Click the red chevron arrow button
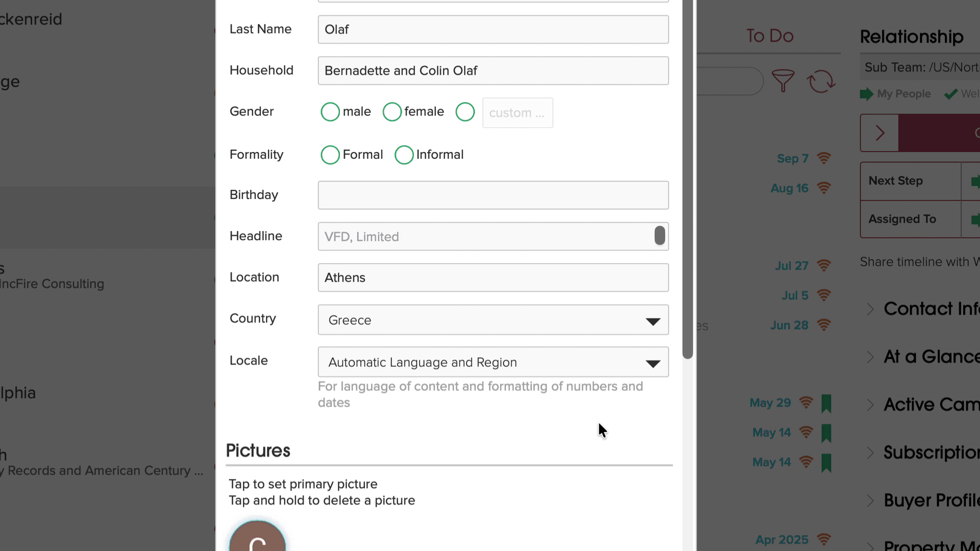This screenshot has width=980, height=551. click(x=879, y=133)
